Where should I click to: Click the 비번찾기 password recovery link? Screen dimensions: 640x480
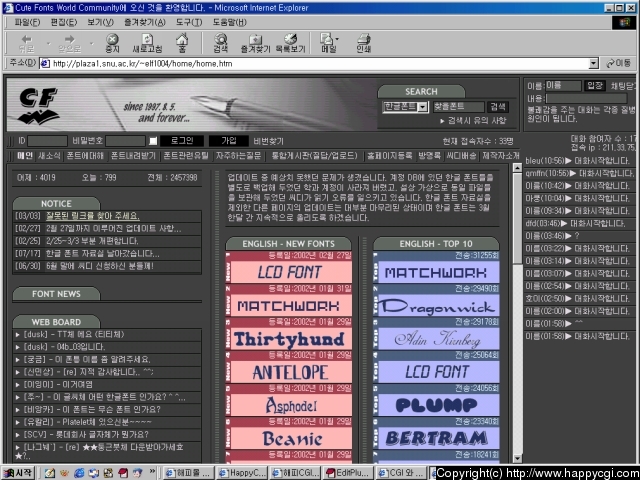269,141
